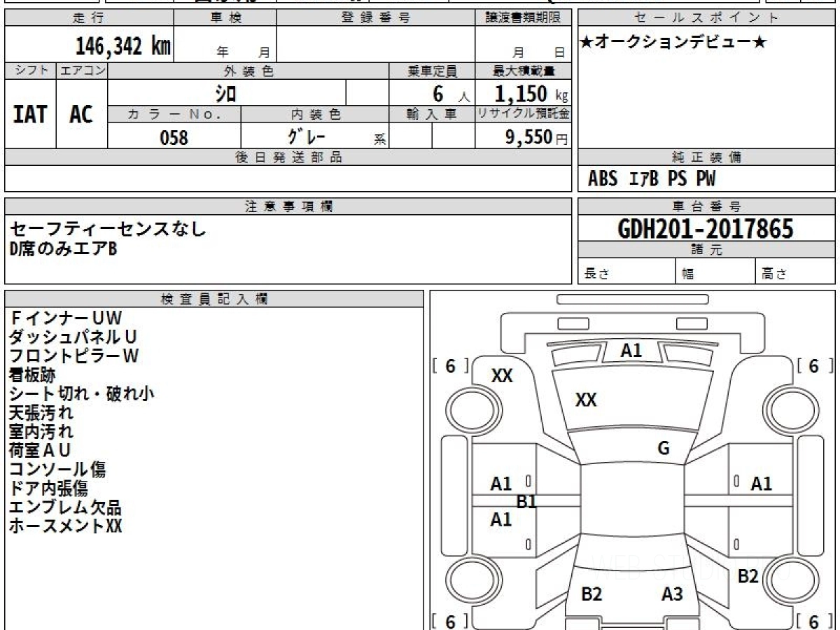Click the G mark on the windshield
The width and height of the screenshot is (840, 630).
pos(664,449)
